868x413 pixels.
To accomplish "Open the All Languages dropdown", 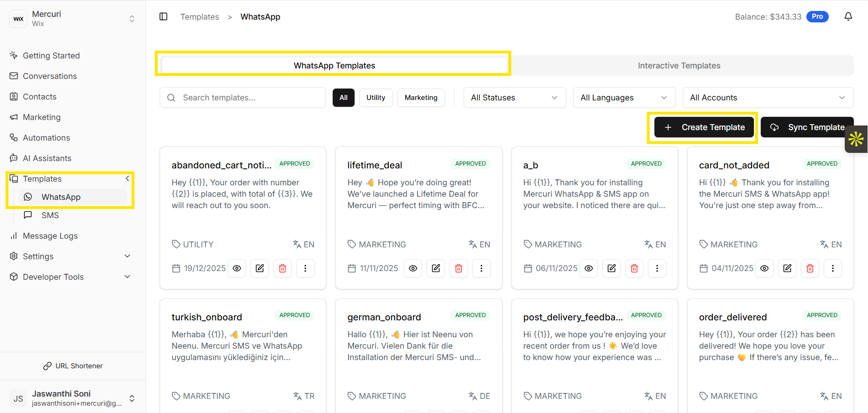I will pos(624,98).
